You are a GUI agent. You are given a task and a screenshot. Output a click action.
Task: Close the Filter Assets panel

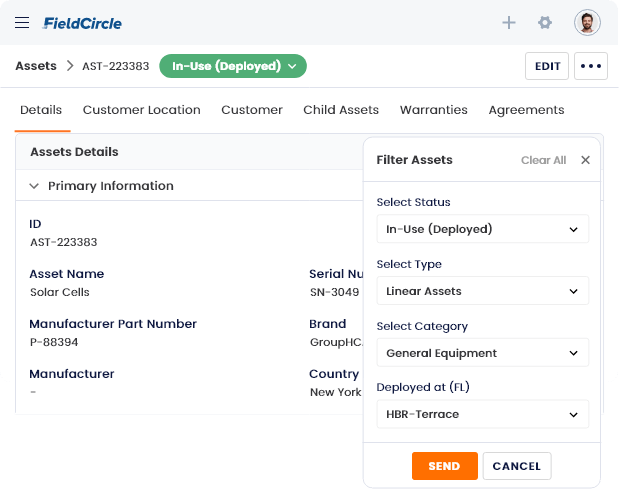585,160
